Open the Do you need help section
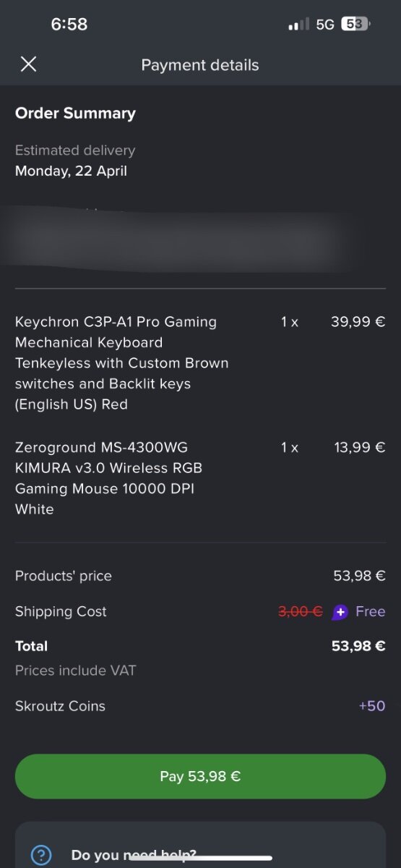The image size is (401, 868). point(200,845)
